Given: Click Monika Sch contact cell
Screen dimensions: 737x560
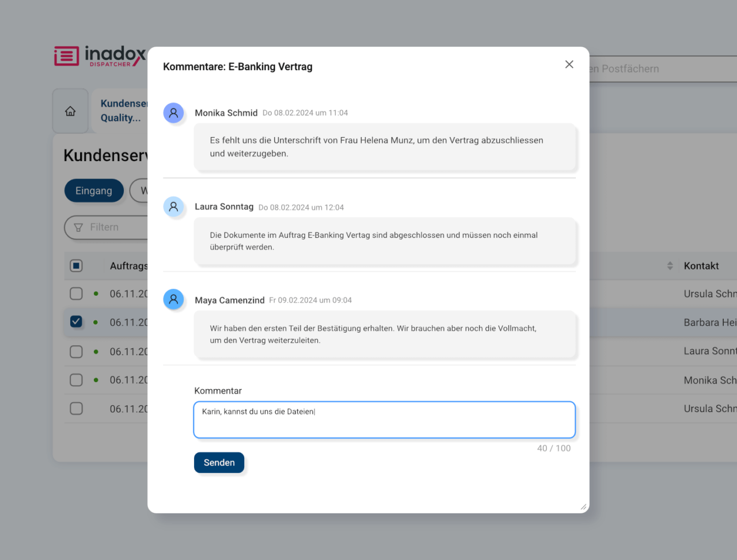Looking at the screenshot, I should coord(710,380).
